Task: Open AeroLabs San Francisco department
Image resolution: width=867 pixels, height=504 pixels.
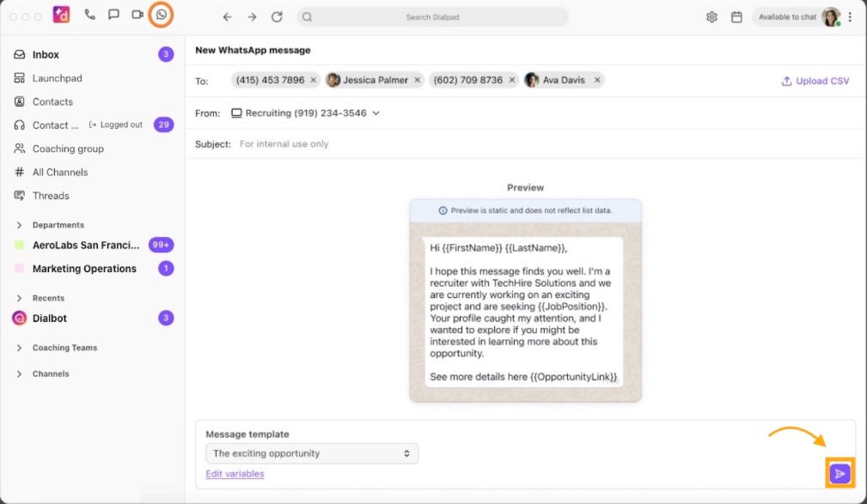Action: [x=86, y=245]
